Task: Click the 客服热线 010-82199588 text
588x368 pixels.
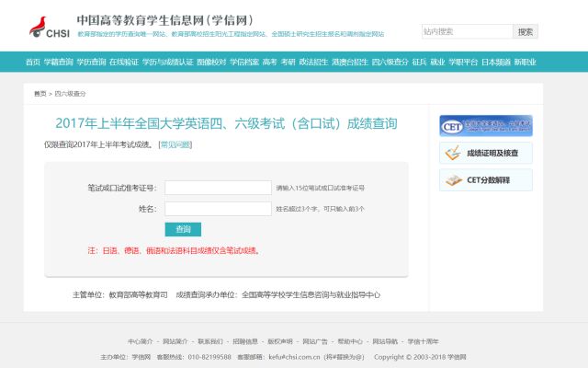Action: 194,357
